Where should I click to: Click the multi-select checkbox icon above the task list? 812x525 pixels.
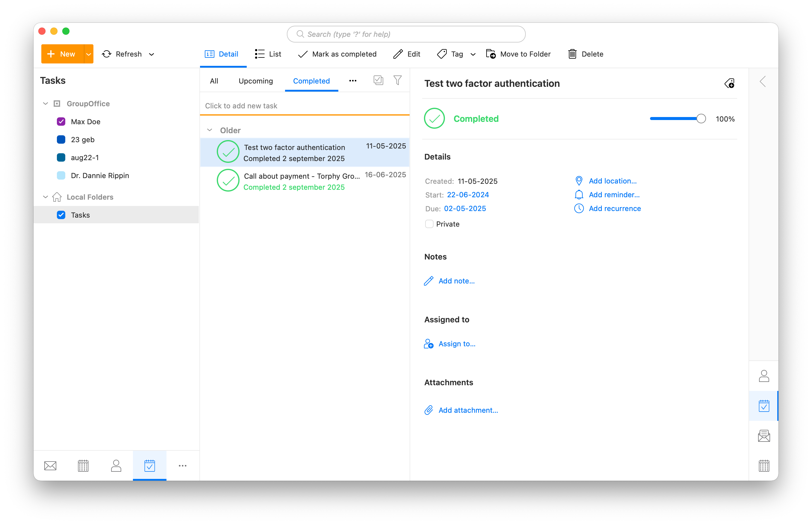click(x=378, y=81)
